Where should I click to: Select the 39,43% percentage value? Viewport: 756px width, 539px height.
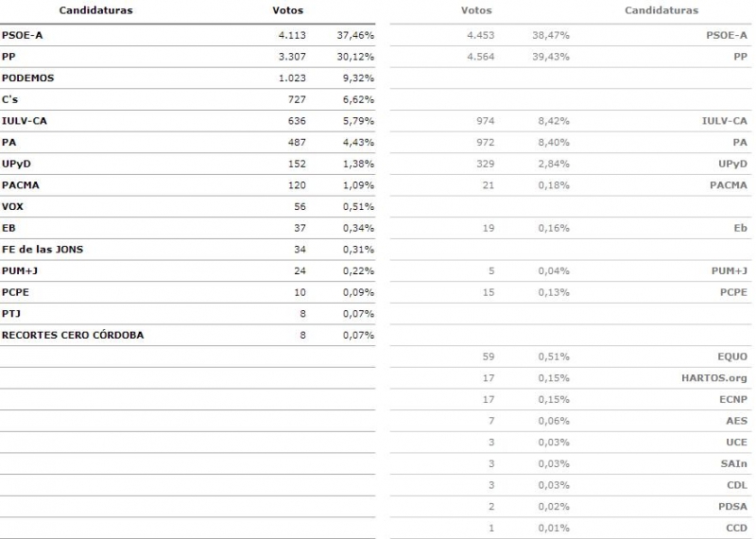[550, 57]
